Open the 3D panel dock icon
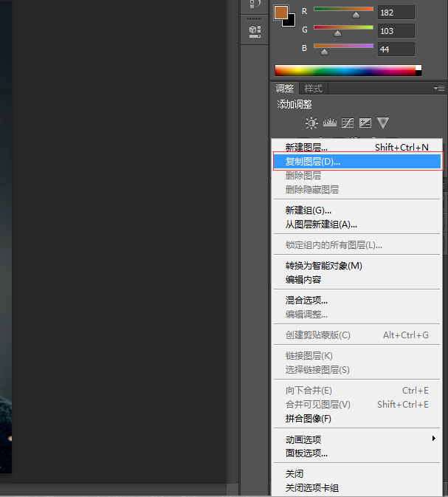Viewport: 448px width, 497px height. pyautogui.click(x=255, y=31)
